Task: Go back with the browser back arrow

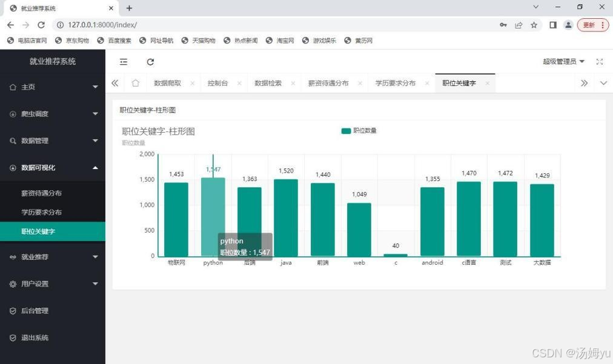Action: click(10, 25)
